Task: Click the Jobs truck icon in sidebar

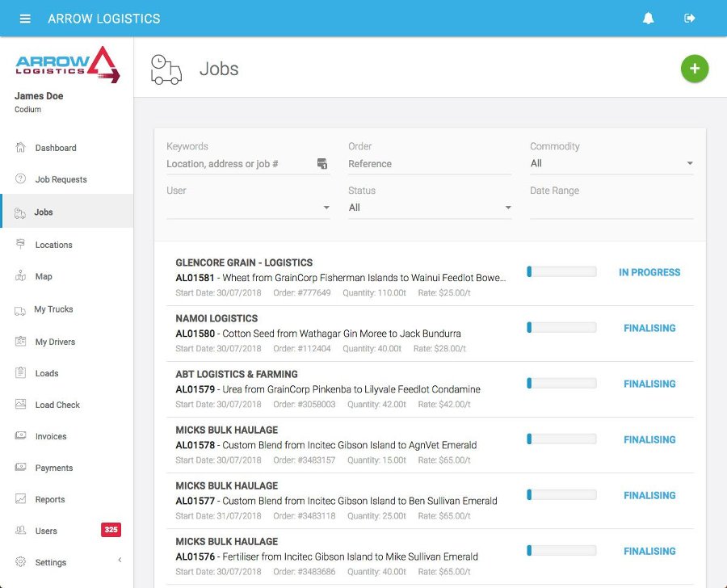Action: (19, 213)
